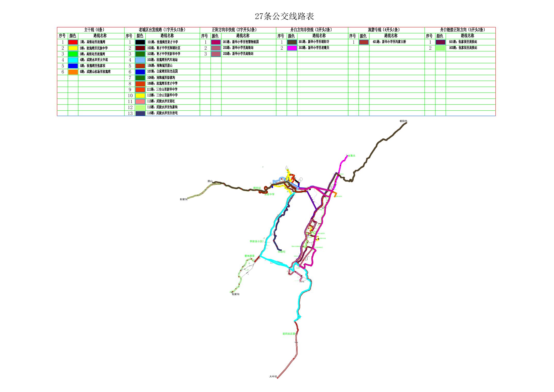Viewport: 554px width, 392px height.
Task: Click the brown swatch for route 301路
Action: [x=292, y=42]
